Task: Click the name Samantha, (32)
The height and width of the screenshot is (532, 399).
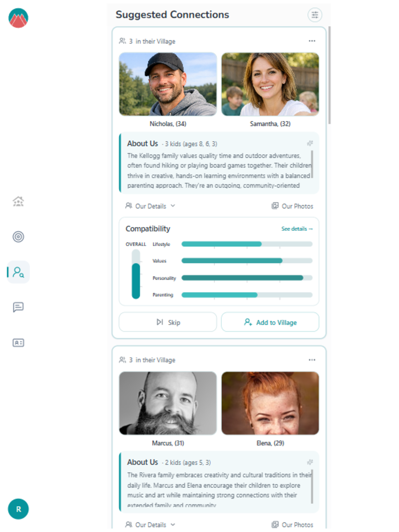Action: tap(270, 124)
